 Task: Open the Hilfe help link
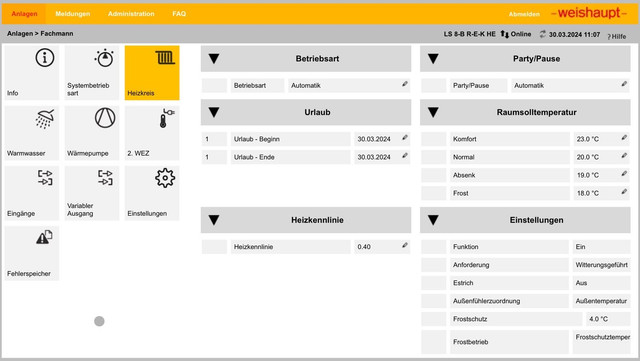coord(617,36)
